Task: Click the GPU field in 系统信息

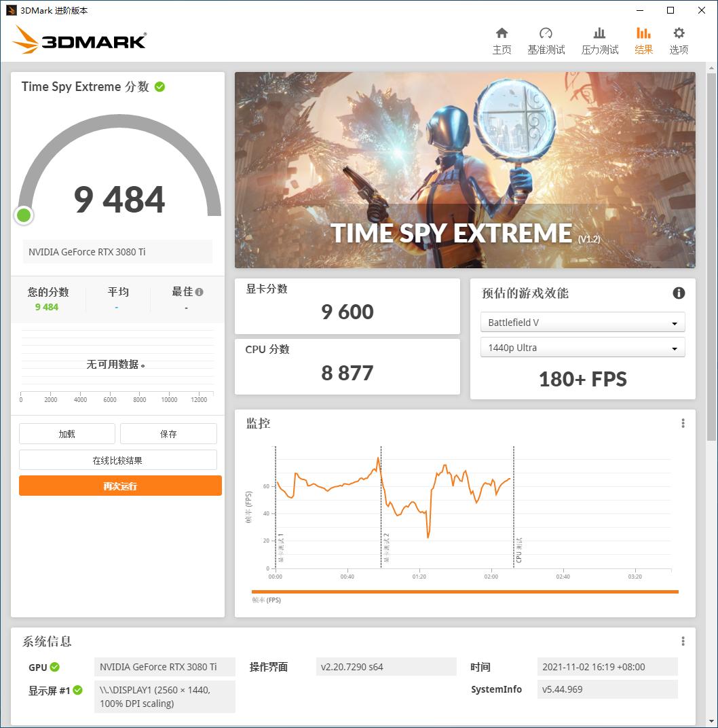Action: point(165,667)
